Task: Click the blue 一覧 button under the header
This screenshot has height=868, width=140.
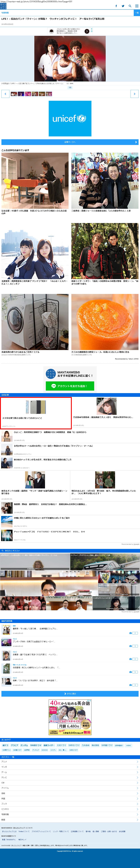Action: coord(137,13)
